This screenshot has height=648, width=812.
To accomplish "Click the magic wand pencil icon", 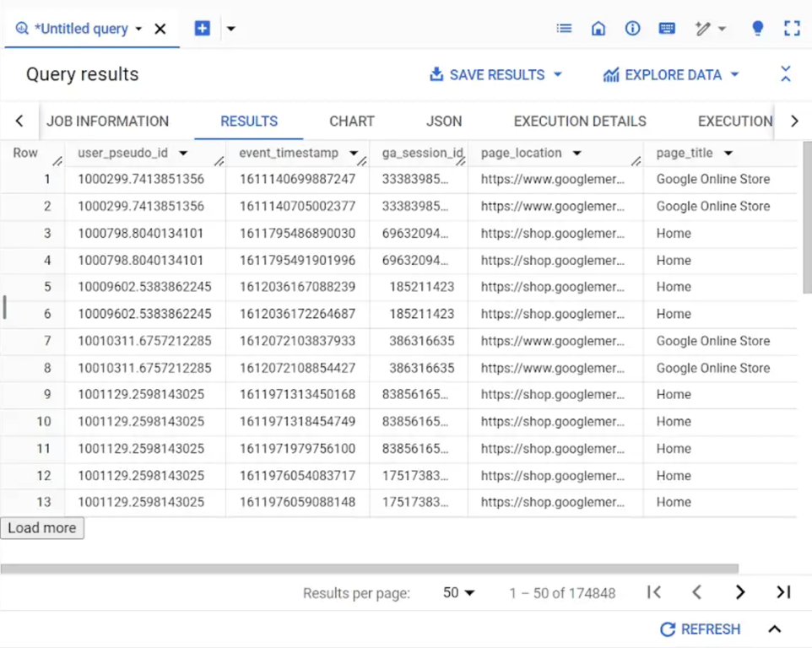I will [x=703, y=29].
